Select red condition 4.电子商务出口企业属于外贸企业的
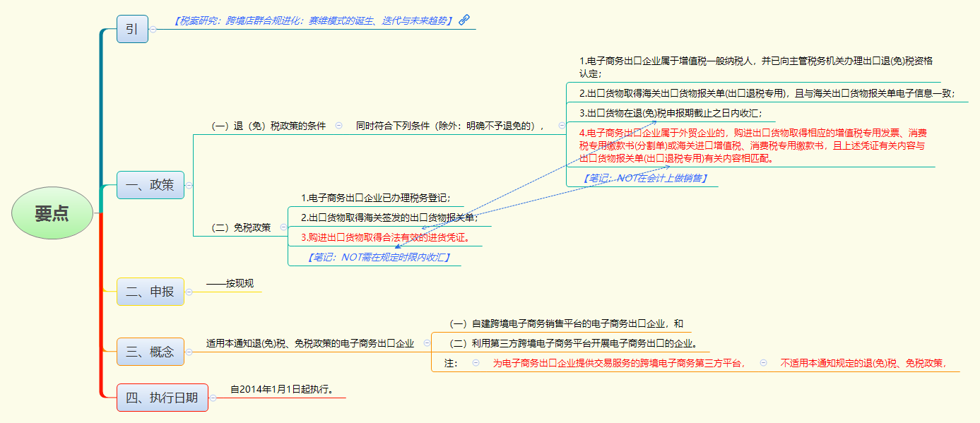 pos(753,145)
